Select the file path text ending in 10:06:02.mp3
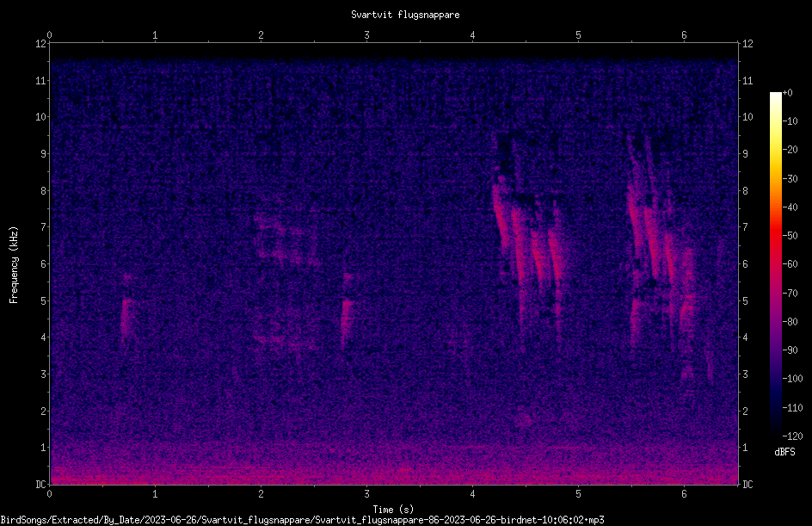This screenshot has width=812, height=526. coord(303,520)
